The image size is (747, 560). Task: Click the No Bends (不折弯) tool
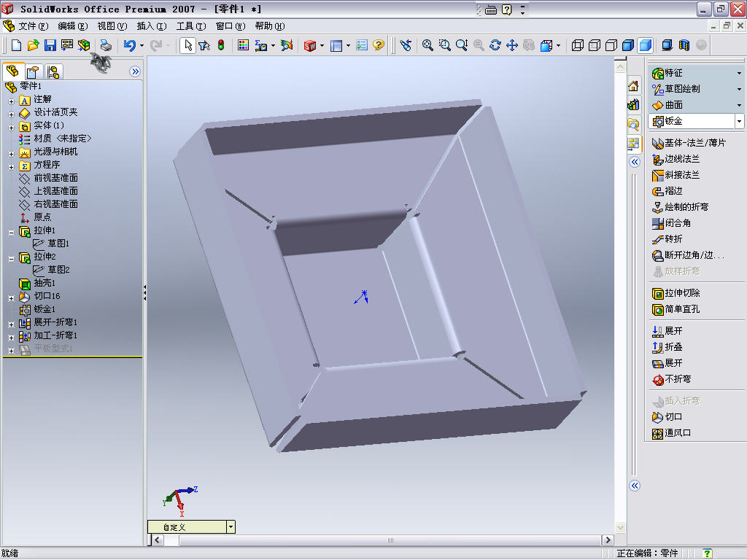(x=671, y=379)
